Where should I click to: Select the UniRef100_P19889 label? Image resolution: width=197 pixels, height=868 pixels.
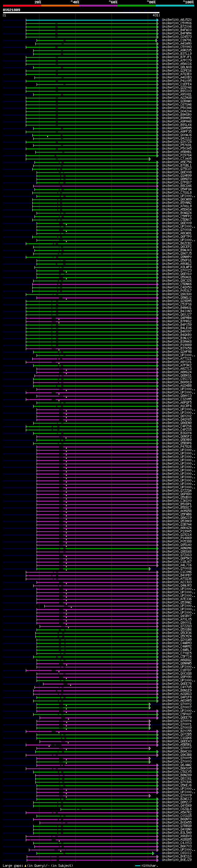[x=177, y=345]
